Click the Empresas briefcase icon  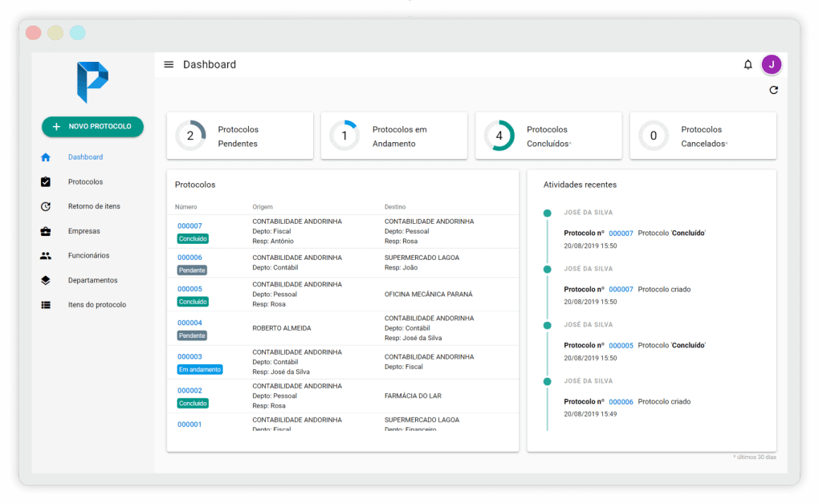[x=46, y=232]
